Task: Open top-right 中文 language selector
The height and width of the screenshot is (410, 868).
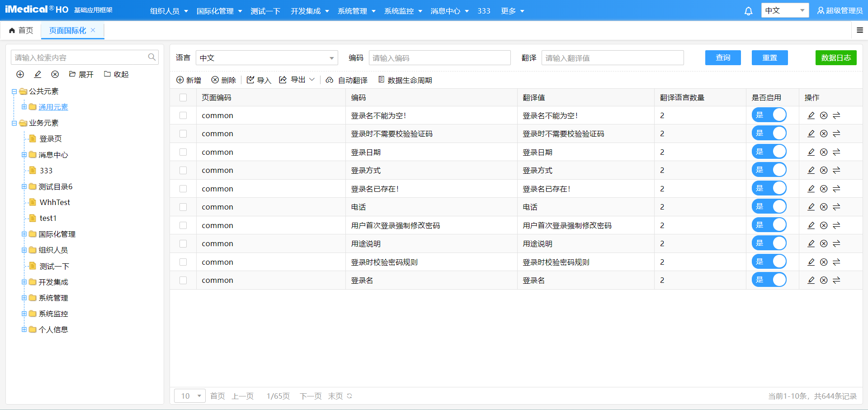Action: [x=785, y=10]
